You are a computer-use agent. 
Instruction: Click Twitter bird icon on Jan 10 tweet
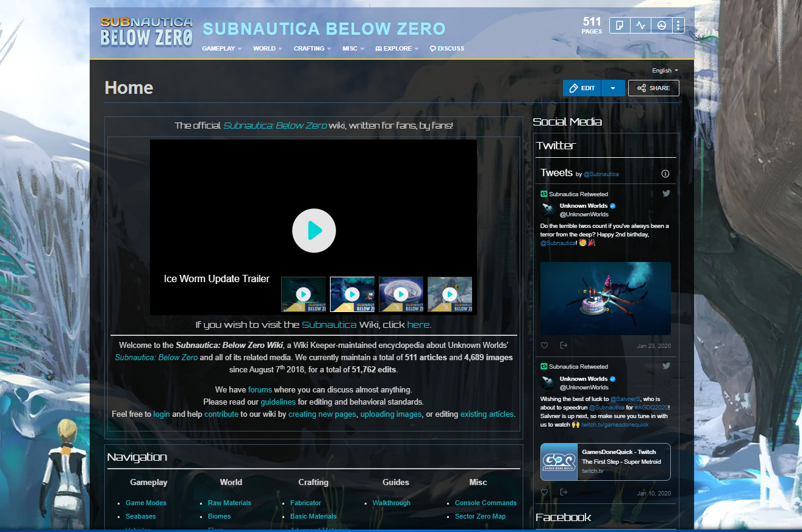click(667, 366)
